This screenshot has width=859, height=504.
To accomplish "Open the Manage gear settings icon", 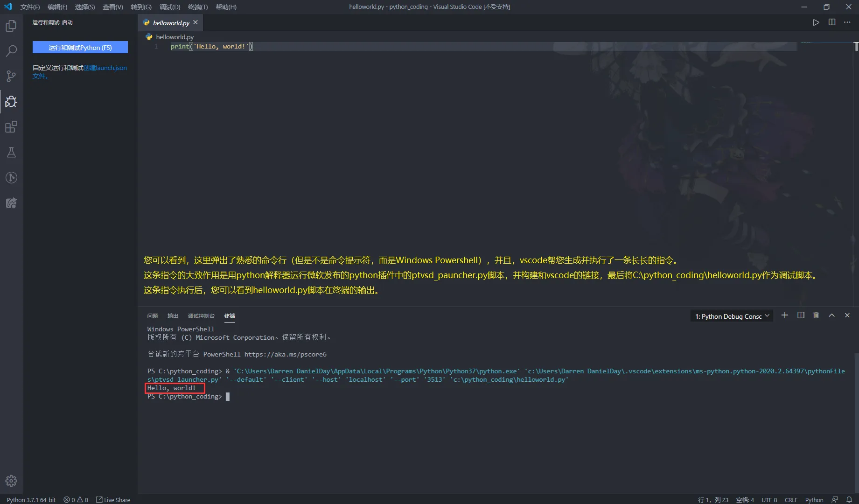I will pos(11,481).
